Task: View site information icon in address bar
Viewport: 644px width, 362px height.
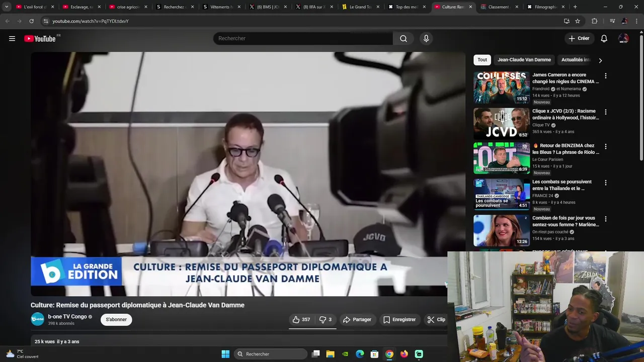Action: pos(46,21)
